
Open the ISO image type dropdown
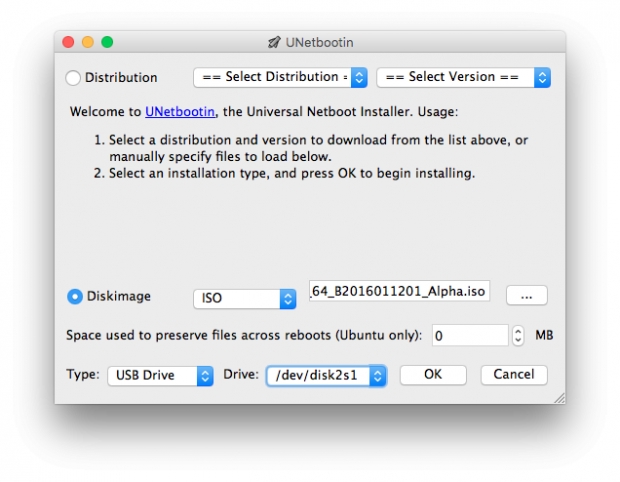[x=245, y=299]
